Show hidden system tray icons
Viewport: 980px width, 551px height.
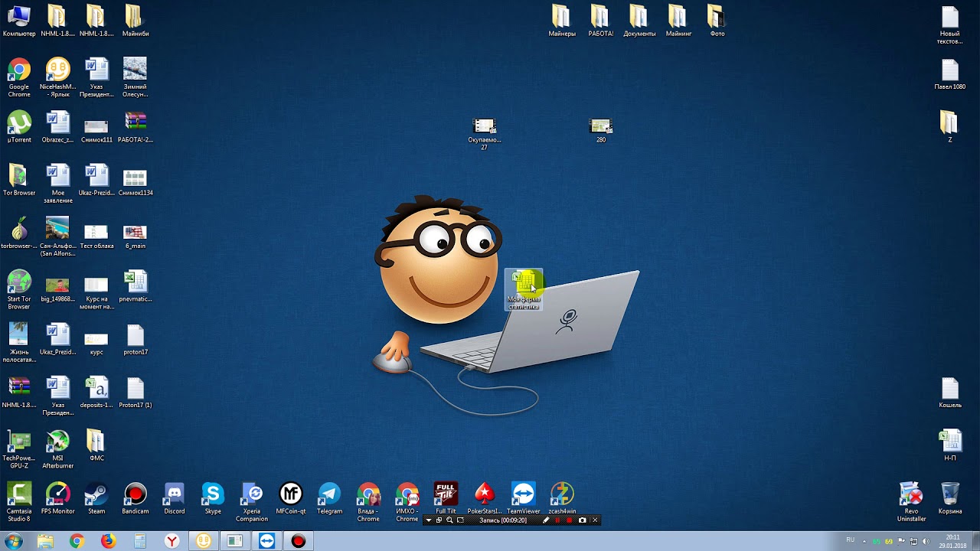864,541
